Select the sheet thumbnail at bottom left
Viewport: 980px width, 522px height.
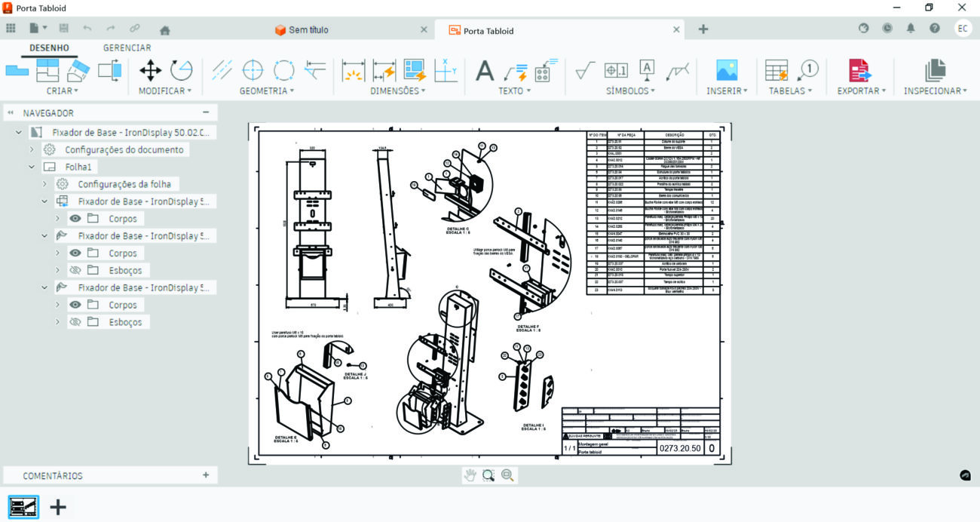23,507
